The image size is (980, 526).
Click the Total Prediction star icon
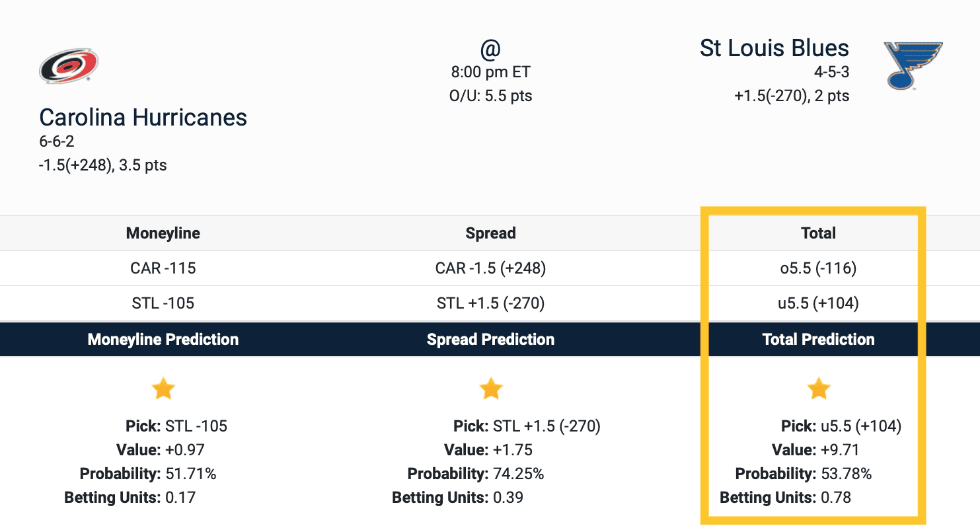click(818, 389)
